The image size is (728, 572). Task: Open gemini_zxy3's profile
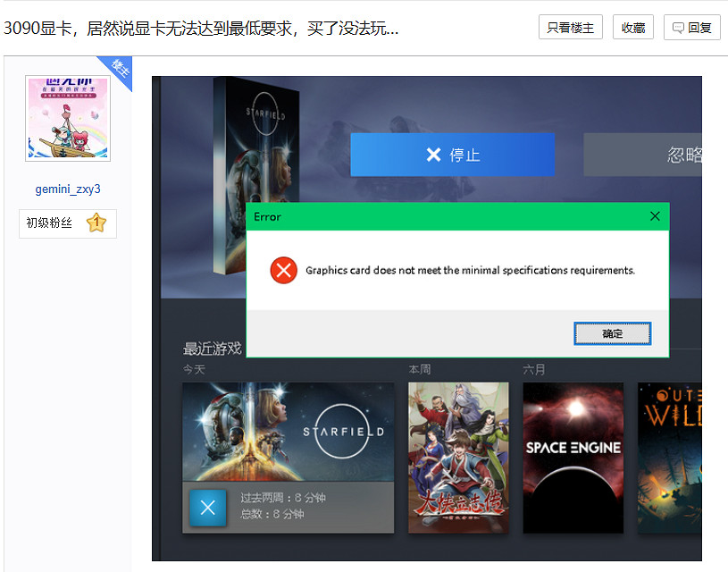pyautogui.click(x=67, y=189)
